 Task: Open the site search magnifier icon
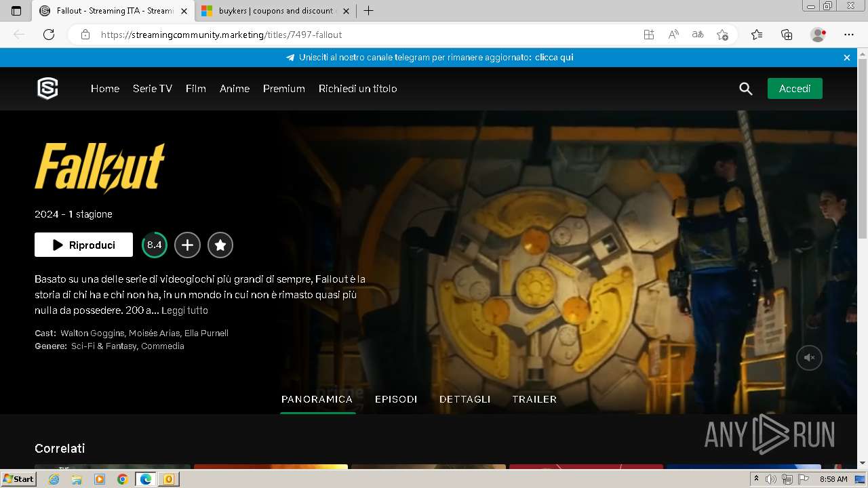tap(746, 89)
